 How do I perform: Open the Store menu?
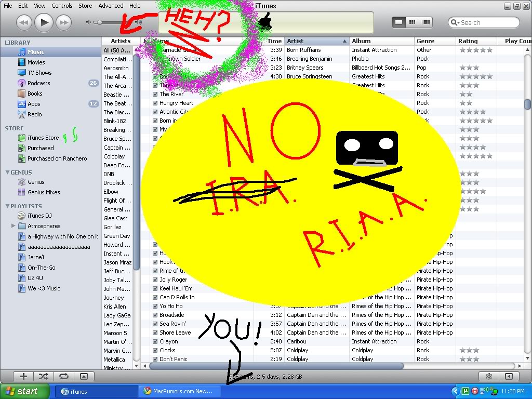[86, 6]
